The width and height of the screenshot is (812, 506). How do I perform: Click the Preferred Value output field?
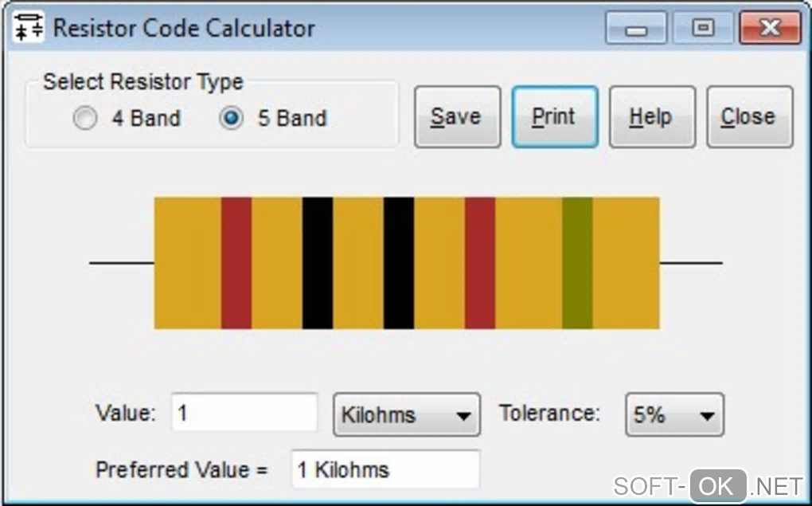tap(385, 469)
